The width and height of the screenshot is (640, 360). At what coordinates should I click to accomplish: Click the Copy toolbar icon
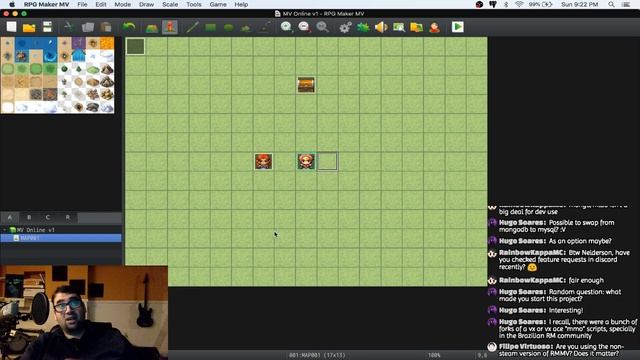[87, 27]
